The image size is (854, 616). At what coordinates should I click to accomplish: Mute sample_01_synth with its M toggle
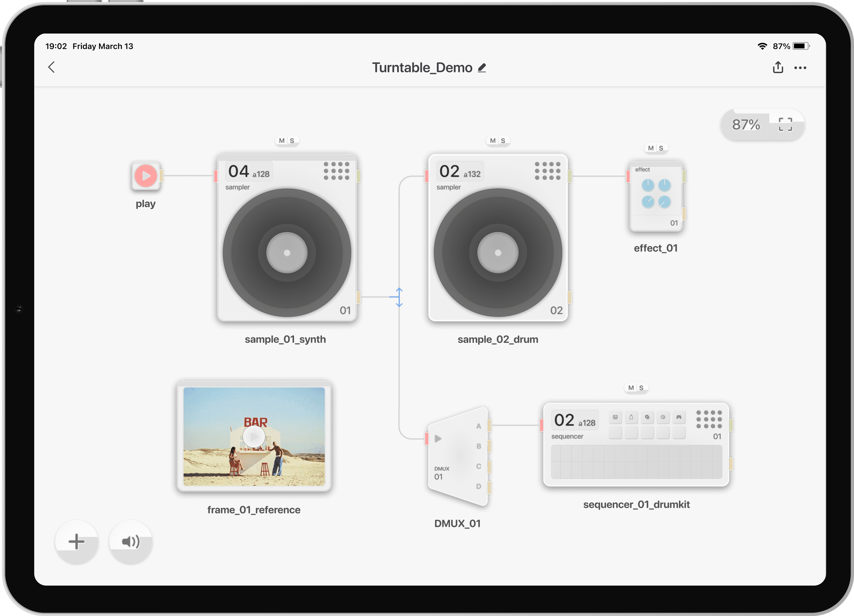[282, 140]
